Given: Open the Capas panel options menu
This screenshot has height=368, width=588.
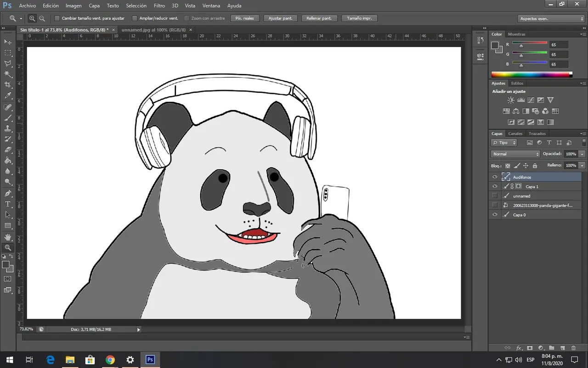Looking at the screenshot, I should pyautogui.click(x=583, y=133).
